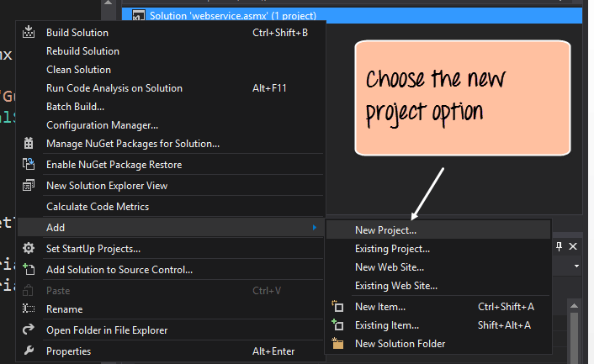Expand the Add submenu arrow
Screen dimensions: 594x364
(x=315, y=228)
